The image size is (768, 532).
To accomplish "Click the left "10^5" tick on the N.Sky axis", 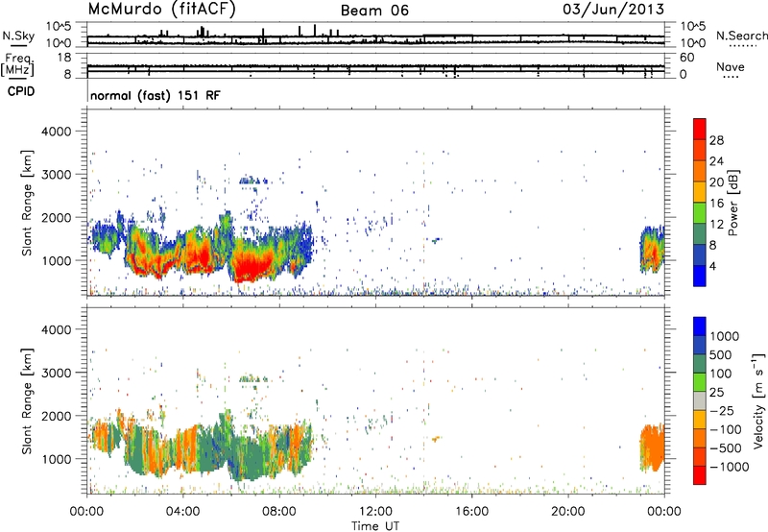I will (59, 26).
